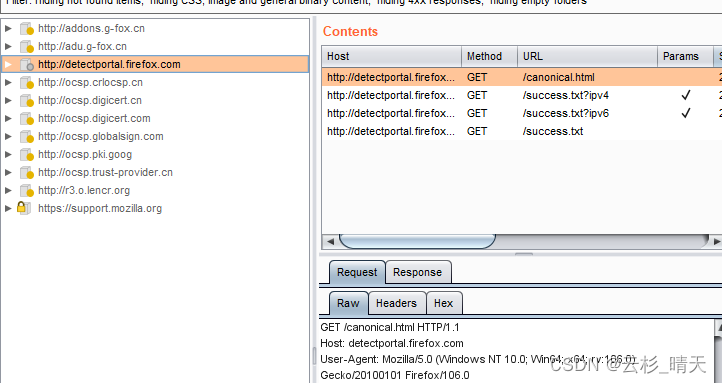Click the ocsp.globalsign.com host icon
722x383 pixels.
pos(27,136)
